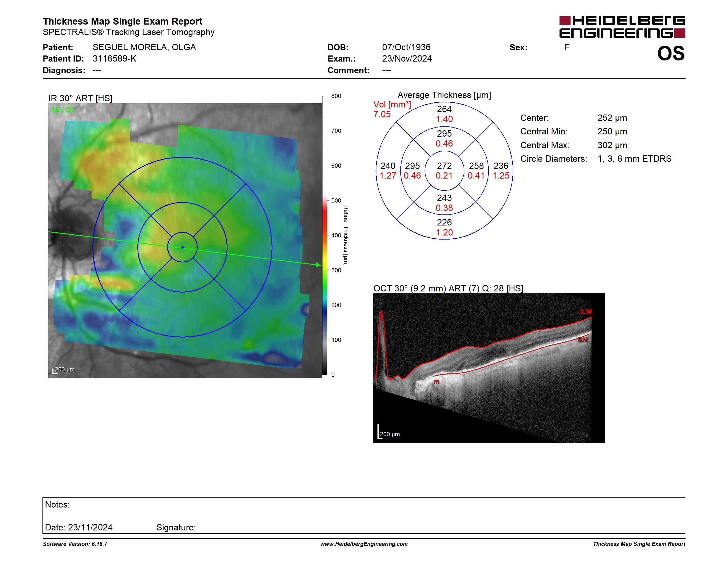Click the "SPECTRALIS® Tracking Laser Tomography" subtitle

[x=128, y=32]
